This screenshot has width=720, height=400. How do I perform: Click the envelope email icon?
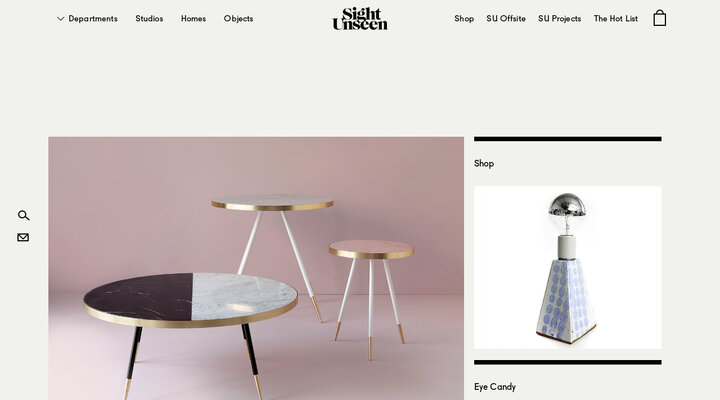pos(23,237)
